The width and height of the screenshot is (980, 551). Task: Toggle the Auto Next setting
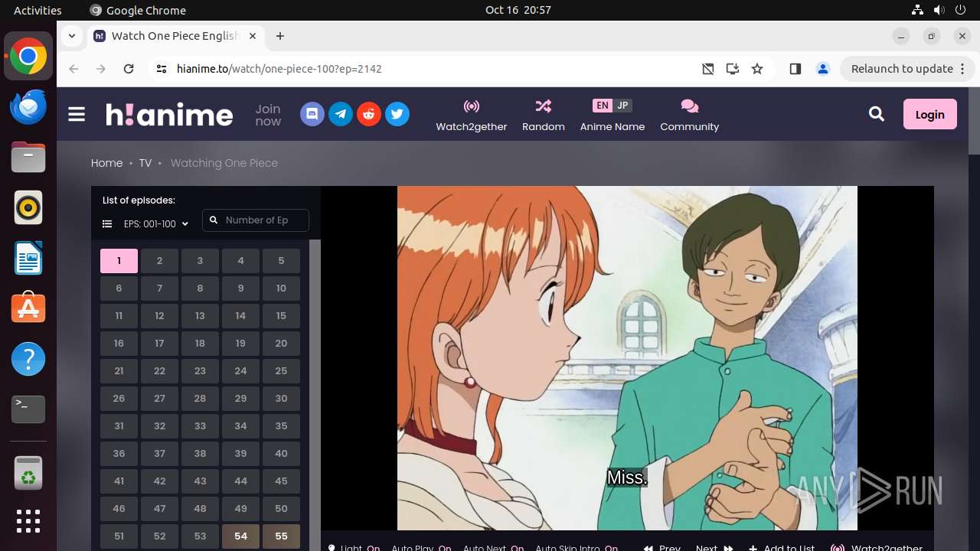coord(493,548)
